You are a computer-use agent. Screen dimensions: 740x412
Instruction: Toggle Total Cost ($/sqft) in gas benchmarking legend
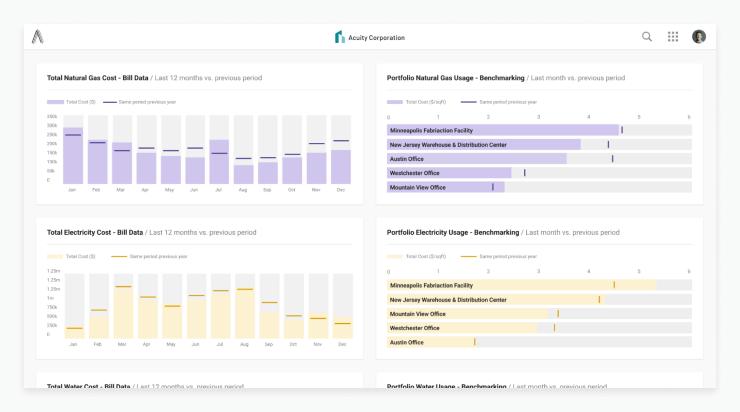[x=416, y=102]
